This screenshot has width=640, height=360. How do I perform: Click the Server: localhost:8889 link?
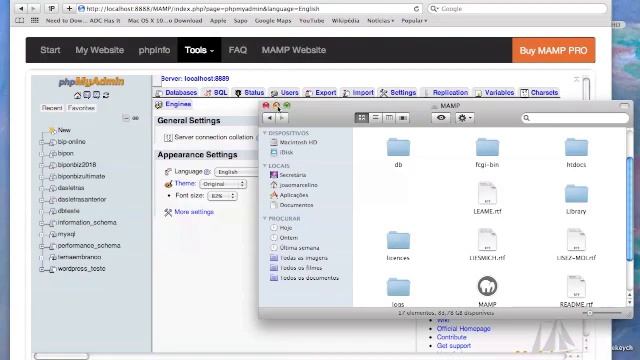tap(195, 78)
